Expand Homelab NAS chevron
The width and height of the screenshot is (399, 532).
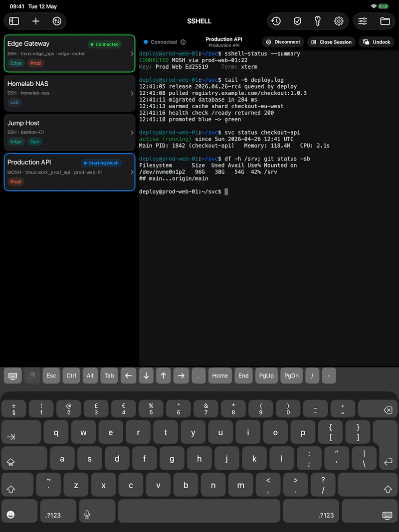tap(132, 93)
